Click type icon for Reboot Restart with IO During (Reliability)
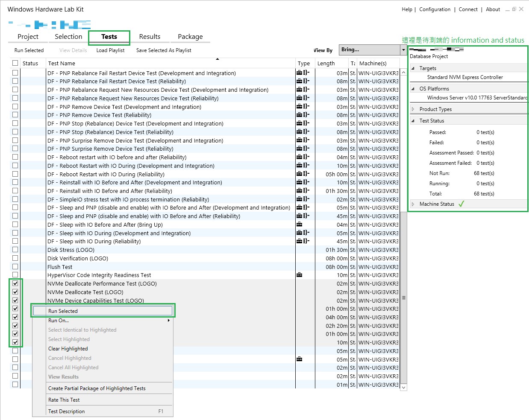The width and height of the screenshot is (529, 420). coord(303,174)
